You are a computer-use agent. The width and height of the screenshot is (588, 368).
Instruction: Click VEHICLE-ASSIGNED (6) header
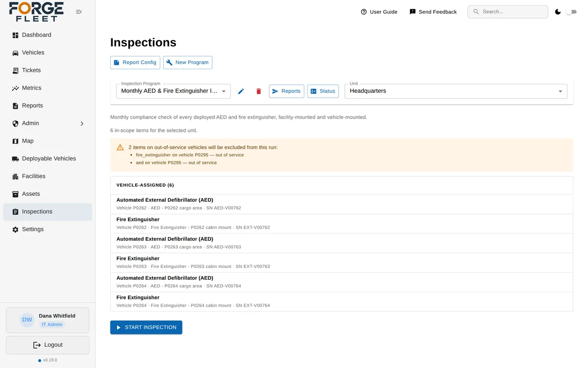145,185
